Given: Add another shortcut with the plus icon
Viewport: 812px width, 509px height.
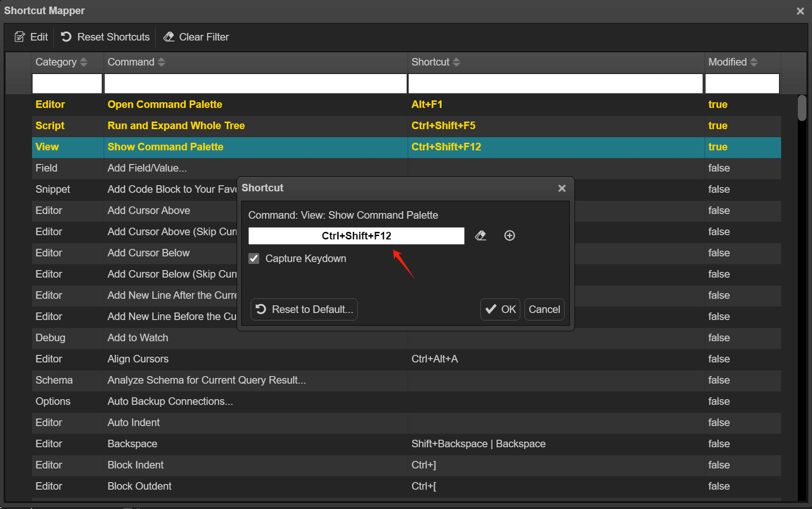Looking at the screenshot, I should (509, 236).
